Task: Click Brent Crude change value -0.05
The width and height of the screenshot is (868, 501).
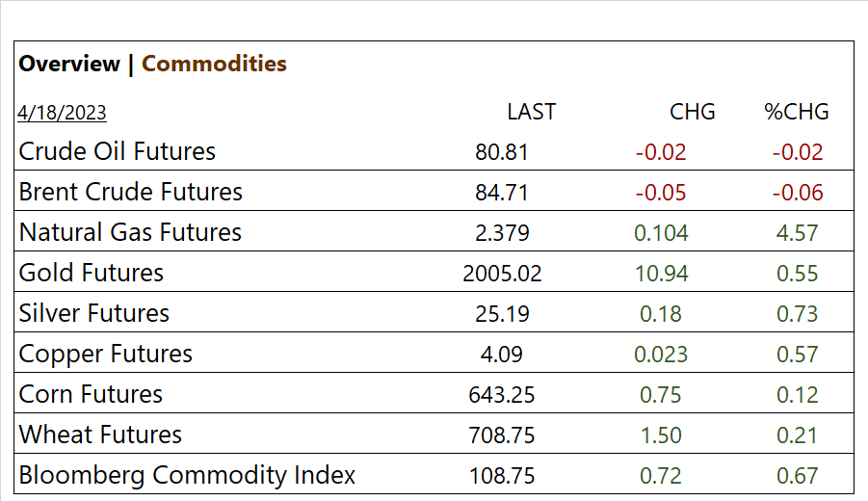Action: (x=661, y=193)
